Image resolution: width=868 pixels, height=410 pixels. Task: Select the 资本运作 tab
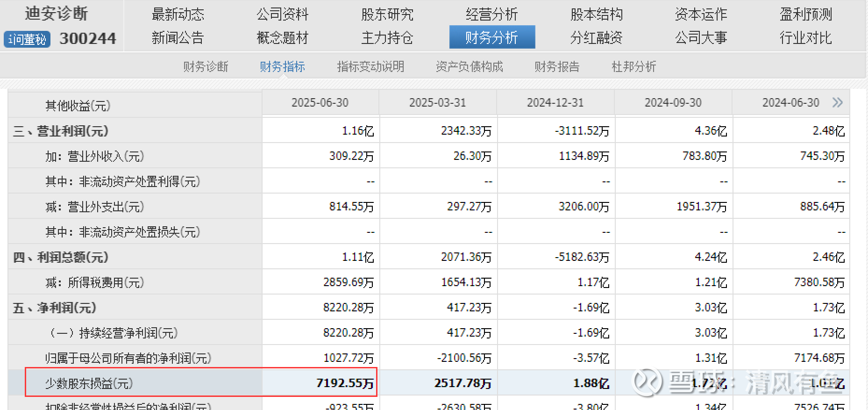pos(701,14)
